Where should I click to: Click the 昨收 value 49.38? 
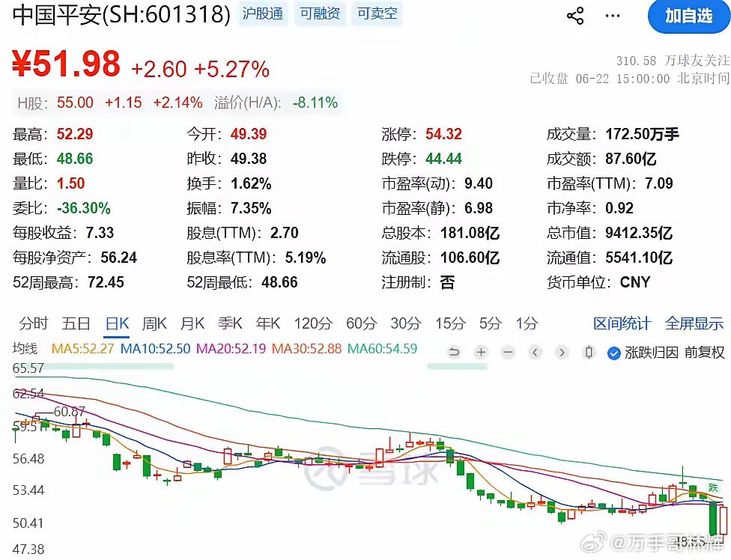[x=249, y=159]
